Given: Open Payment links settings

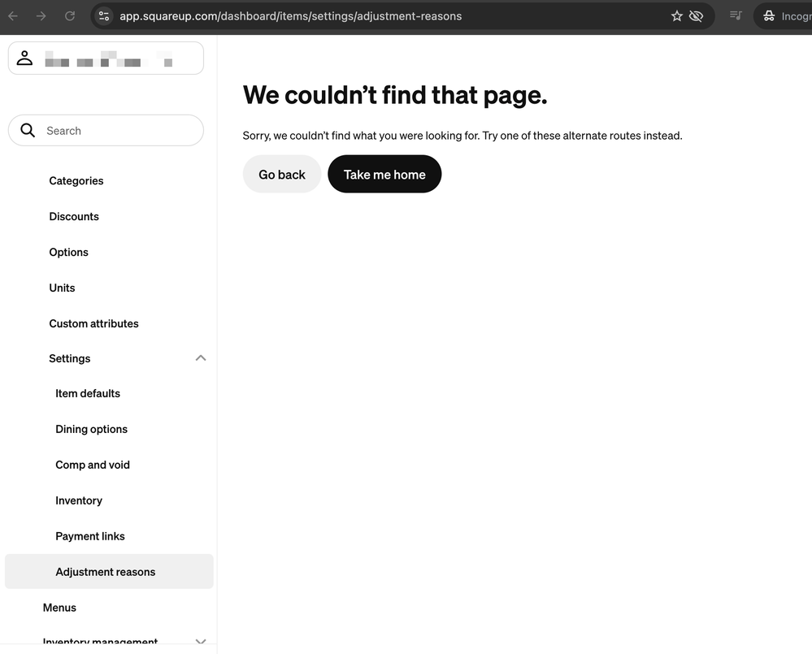Looking at the screenshot, I should pos(90,536).
